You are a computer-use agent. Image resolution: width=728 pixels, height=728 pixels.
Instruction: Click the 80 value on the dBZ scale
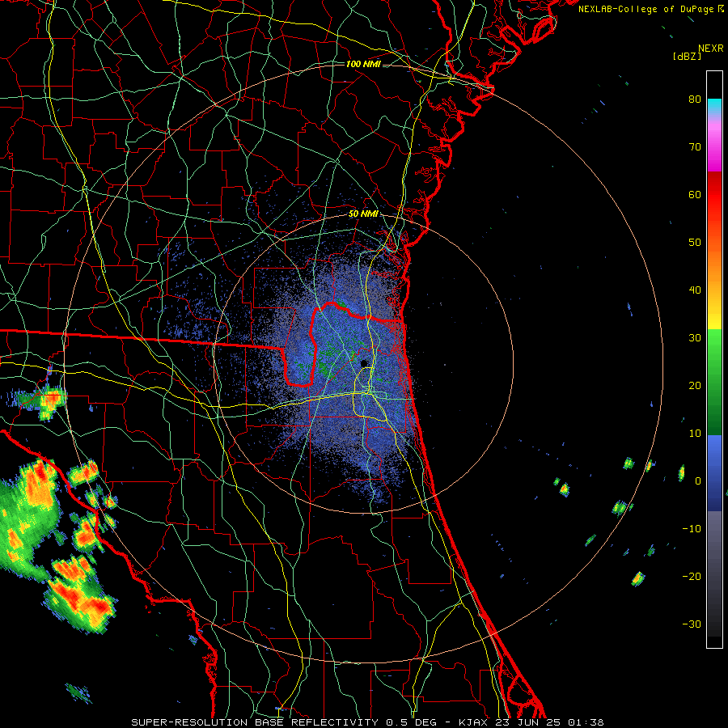pos(695,99)
